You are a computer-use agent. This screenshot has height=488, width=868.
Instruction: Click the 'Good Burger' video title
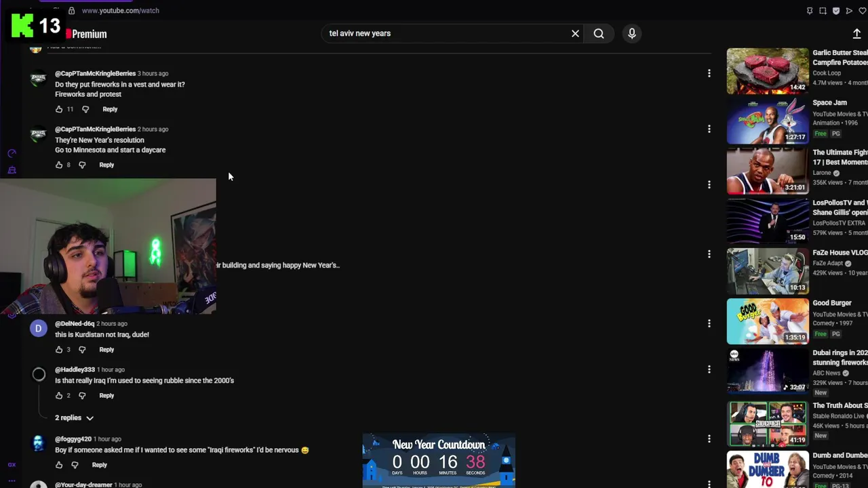pyautogui.click(x=832, y=303)
